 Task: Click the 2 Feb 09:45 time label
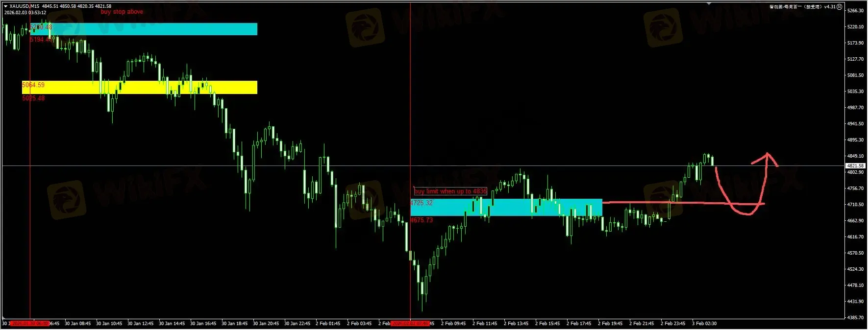coord(453,324)
